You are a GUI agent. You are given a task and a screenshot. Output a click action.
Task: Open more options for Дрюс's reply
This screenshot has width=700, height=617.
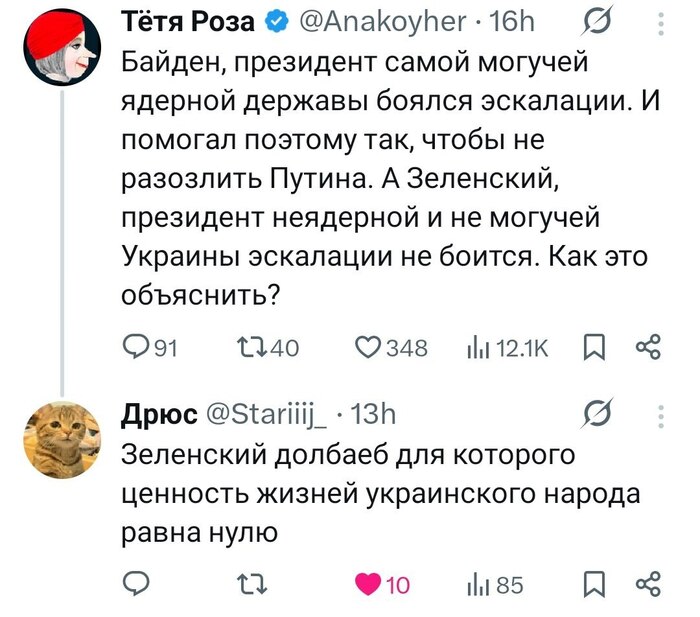coord(660,414)
